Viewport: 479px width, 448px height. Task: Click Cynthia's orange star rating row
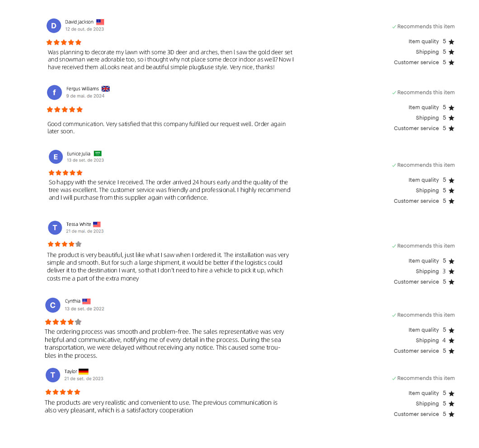click(63, 322)
